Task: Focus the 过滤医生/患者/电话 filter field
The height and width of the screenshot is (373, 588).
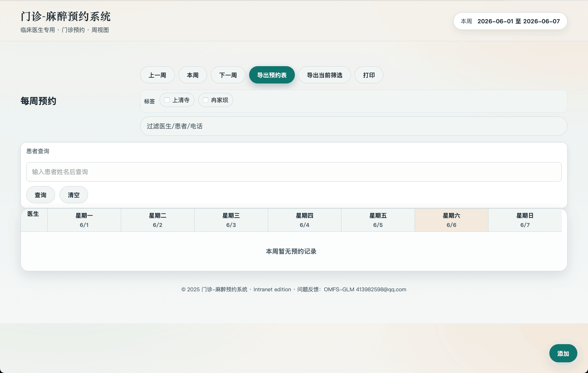Action: coord(354,126)
